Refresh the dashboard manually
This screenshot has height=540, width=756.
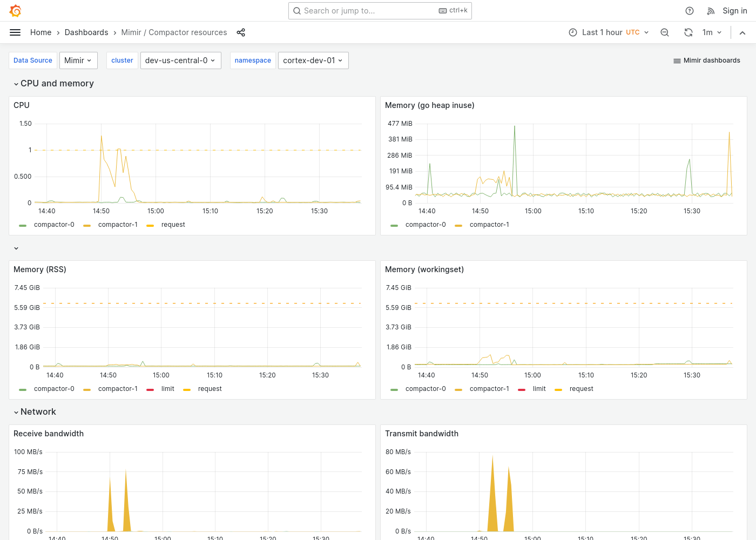pos(688,32)
